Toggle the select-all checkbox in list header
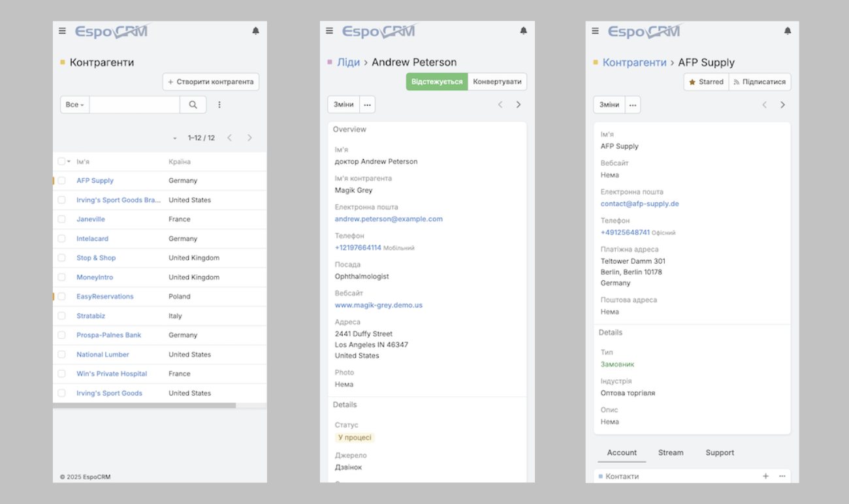This screenshot has height=504, width=849. 61,161
